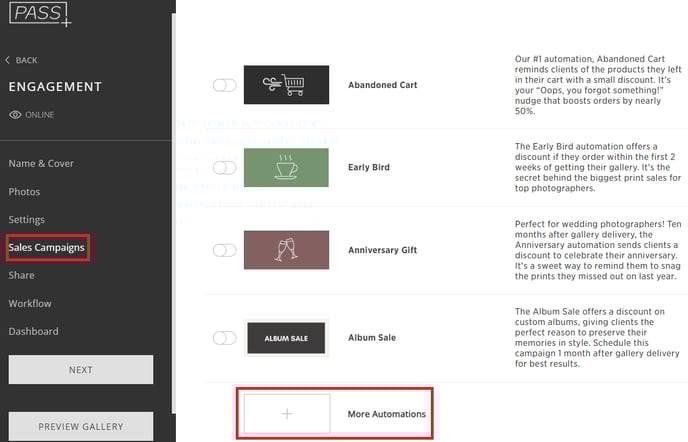Open the More Automations link

(x=387, y=414)
